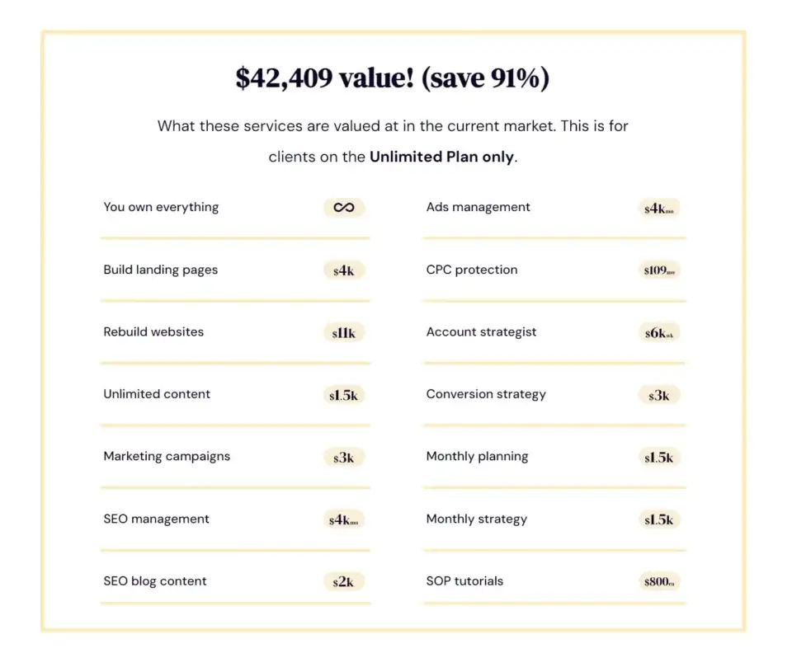792x672 pixels.
Task: Select the You own everything label
Action: 161,207
